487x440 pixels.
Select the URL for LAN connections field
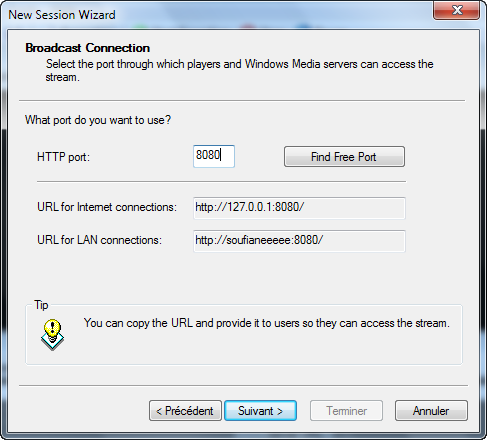coord(299,241)
